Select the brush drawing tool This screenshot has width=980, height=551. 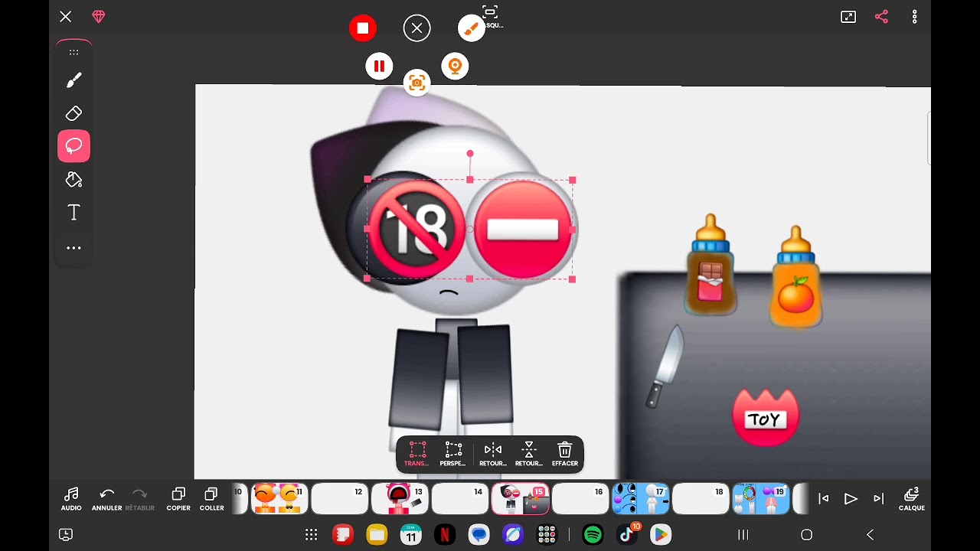click(73, 80)
